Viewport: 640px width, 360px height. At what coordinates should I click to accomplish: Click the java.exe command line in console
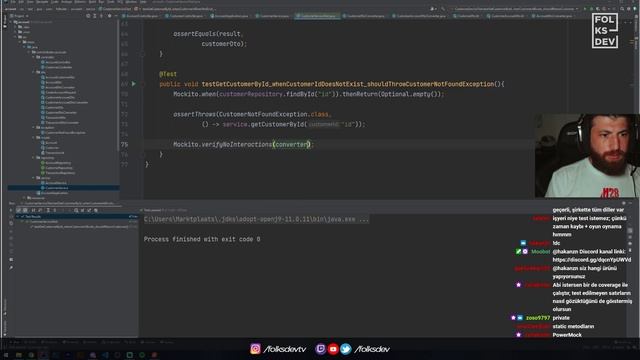coord(256,219)
